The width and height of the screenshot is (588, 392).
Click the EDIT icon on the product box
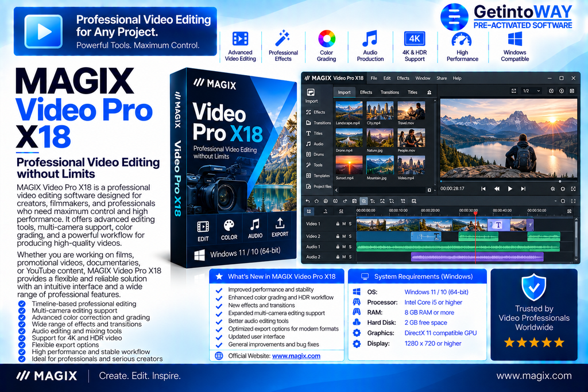pos(203,227)
